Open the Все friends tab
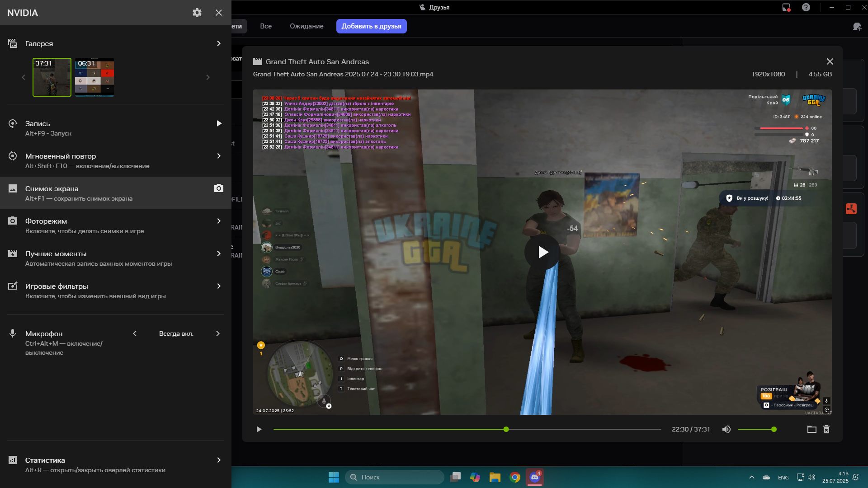868x488 pixels. click(x=266, y=26)
